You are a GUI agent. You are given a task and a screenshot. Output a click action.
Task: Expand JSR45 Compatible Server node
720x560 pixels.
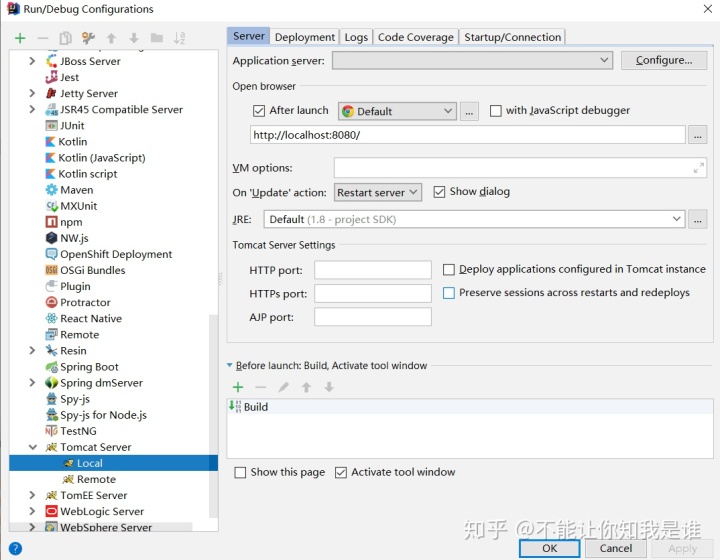pos(32,109)
